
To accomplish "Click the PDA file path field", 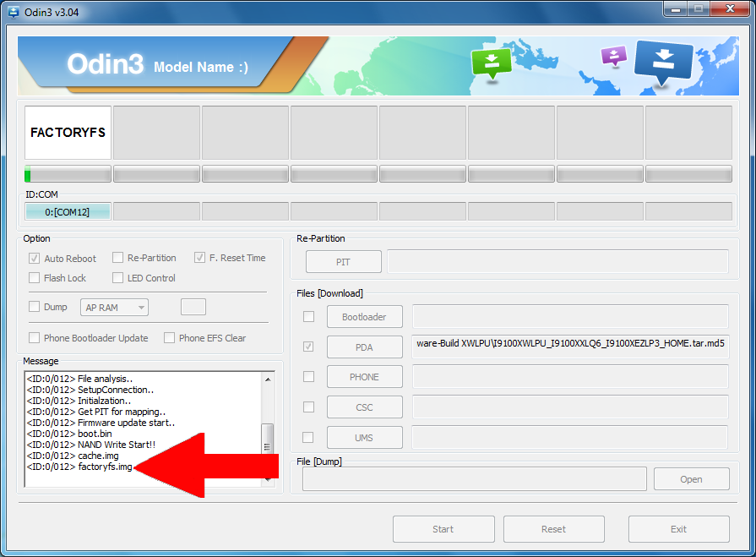I will [x=570, y=347].
